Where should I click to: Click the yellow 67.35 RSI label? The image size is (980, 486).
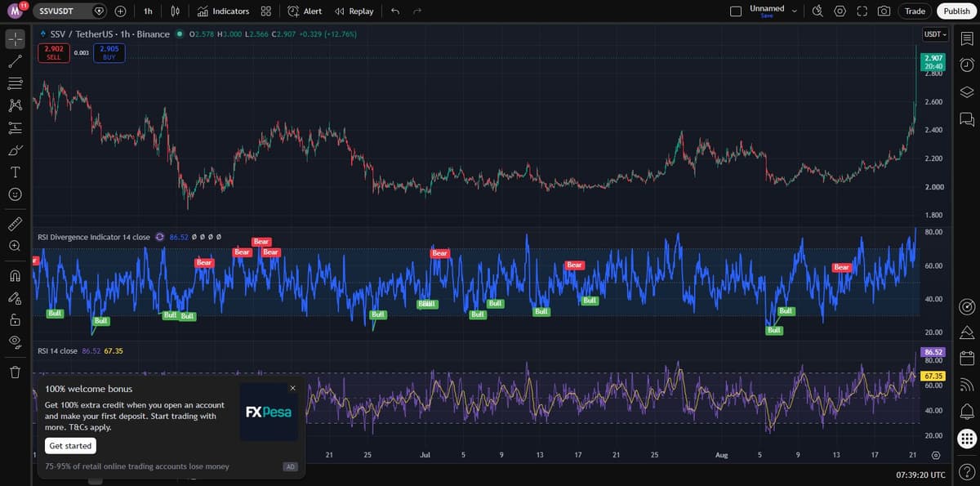933,376
